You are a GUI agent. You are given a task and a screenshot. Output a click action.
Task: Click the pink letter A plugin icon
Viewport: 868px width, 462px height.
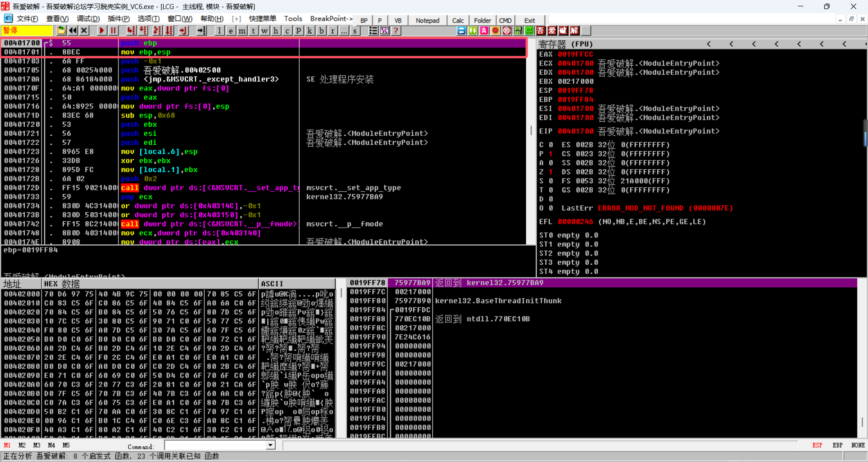(x=484, y=31)
